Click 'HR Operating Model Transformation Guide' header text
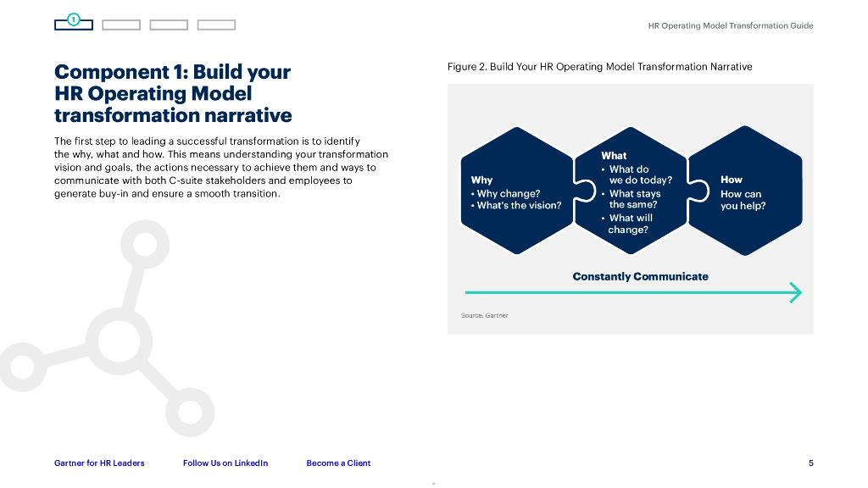This screenshot has width=868, height=488. point(731,25)
